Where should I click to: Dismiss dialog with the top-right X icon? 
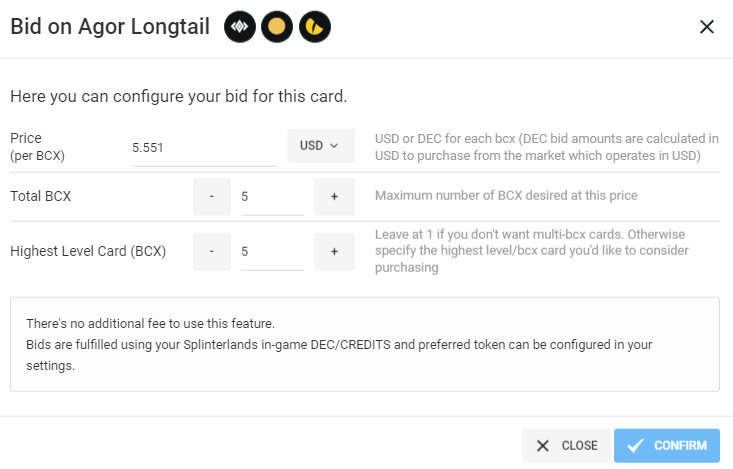(707, 27)
